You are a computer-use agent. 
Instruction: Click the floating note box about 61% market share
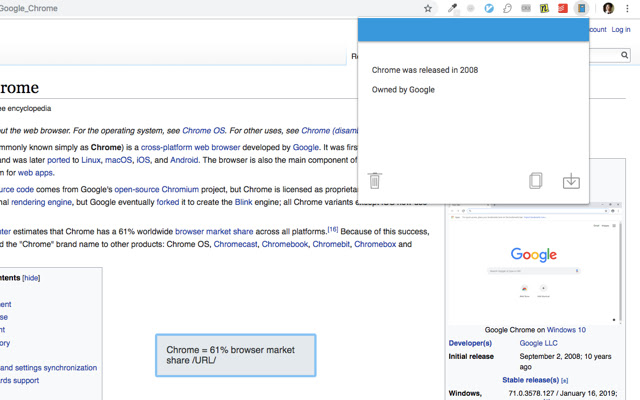point(236,355)
